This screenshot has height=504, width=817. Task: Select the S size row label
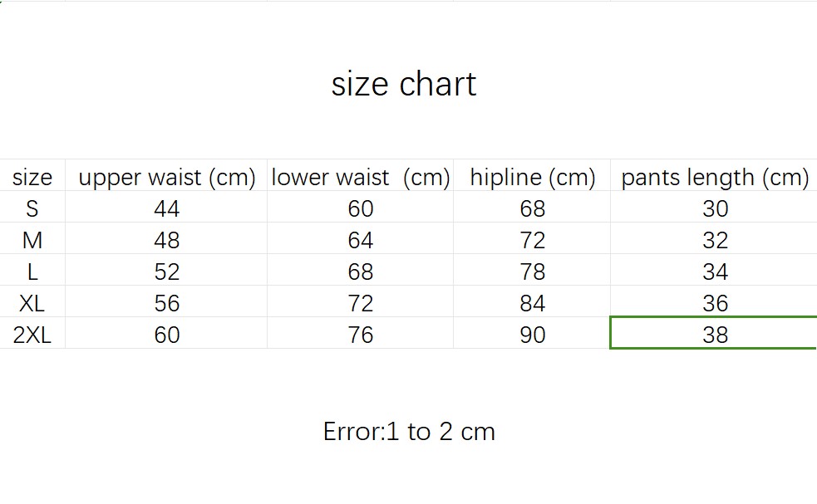(x=32, y=208)
